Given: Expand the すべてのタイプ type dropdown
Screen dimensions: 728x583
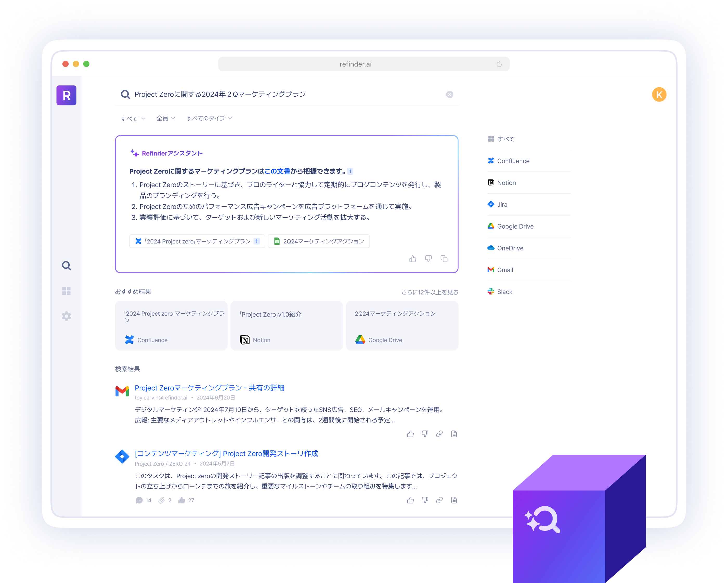Looking at the screenshot, I should tap(209, 118).
